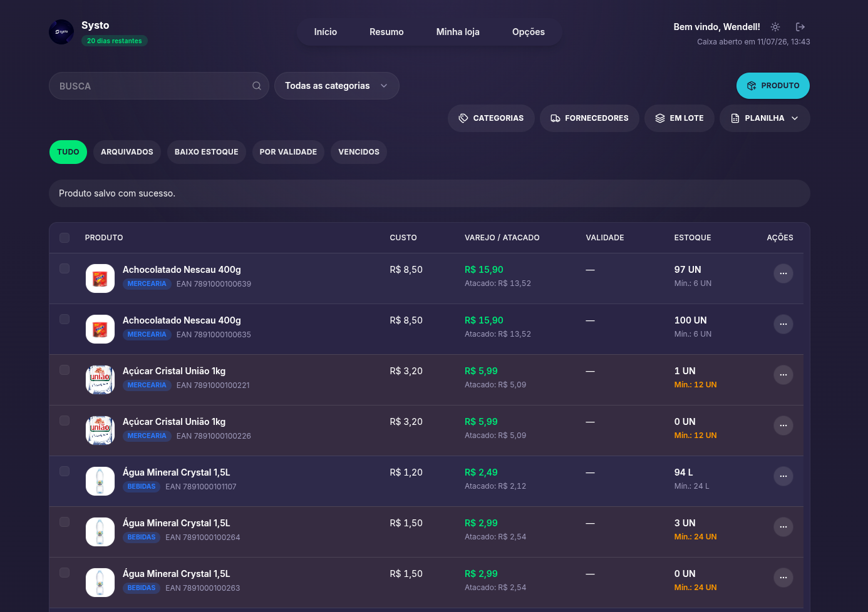The width and height of the screenshot is (868, 612).
Task: Click the Custo column header
Action: coord(403,238)
